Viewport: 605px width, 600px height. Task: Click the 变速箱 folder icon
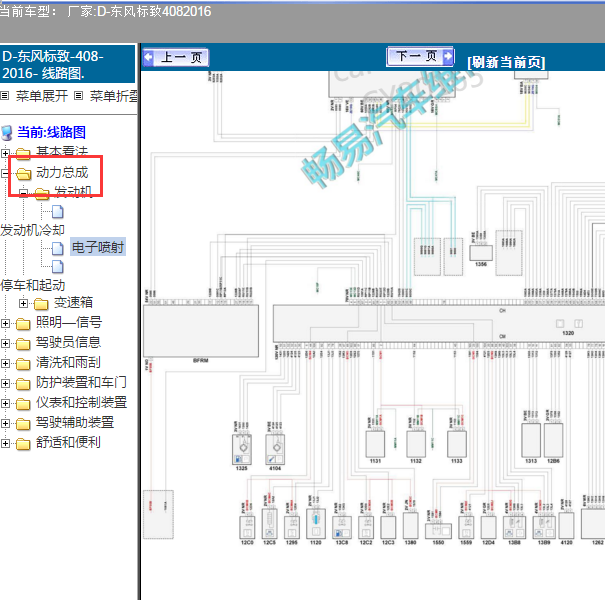(x=41, y=304)
